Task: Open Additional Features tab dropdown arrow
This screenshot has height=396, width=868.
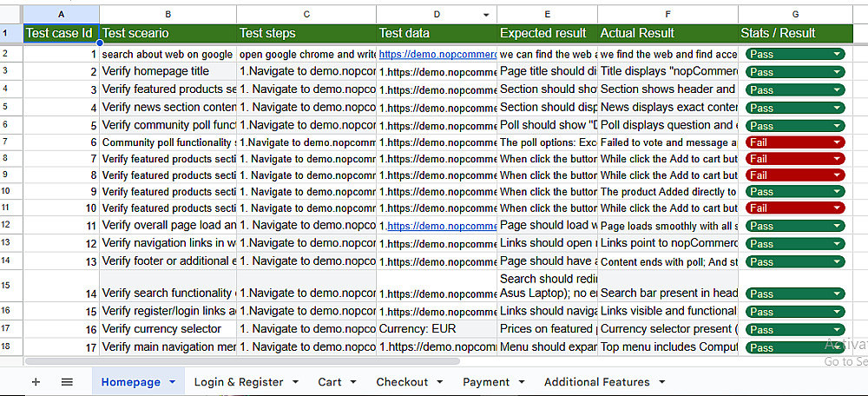Action: [662, 382]
